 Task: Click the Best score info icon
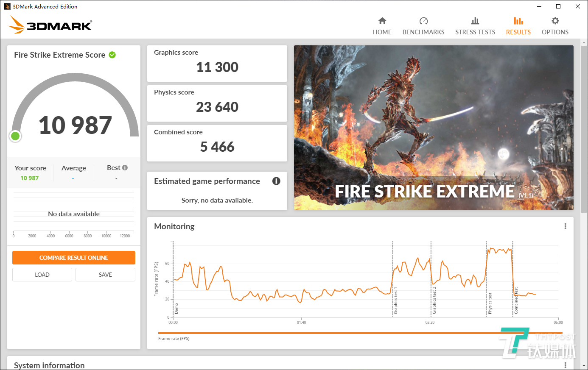click(x=125, y=168)
